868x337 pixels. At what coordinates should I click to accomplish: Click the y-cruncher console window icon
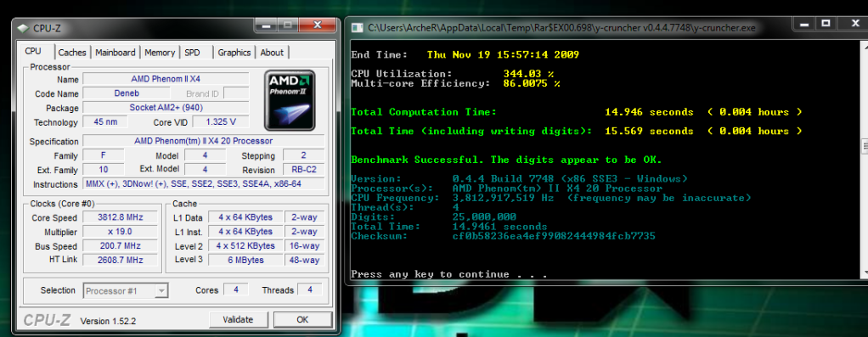click(358, 27)
